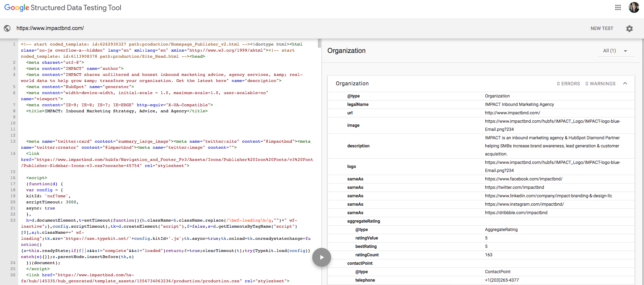Click the HubSpot generator meta line
This screenshot has width=644, height=285.
[x=80, y=87]
